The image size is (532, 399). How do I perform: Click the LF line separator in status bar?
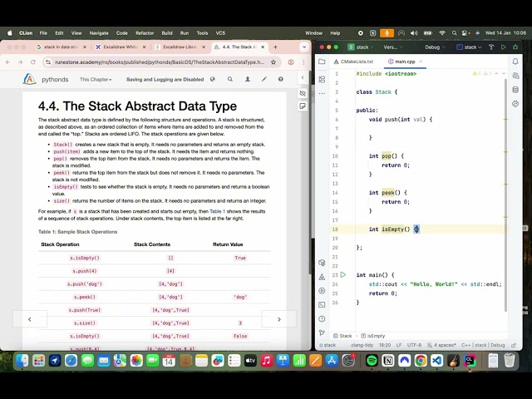point(399,345)
